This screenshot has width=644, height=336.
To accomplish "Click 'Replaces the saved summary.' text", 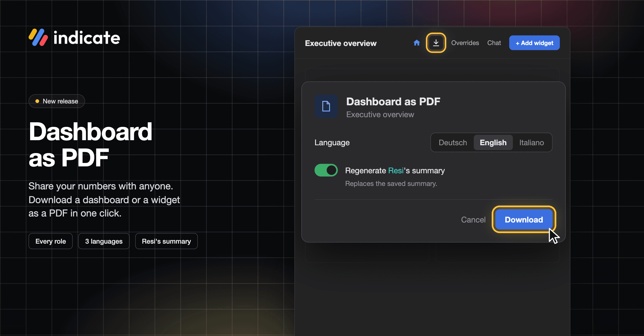I will click(x=391, y=184).
